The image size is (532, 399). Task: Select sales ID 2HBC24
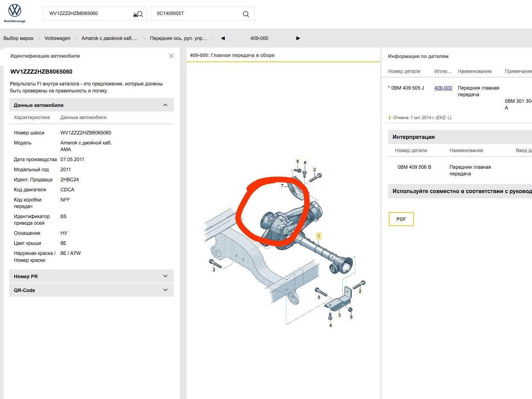(x=69, y=180)
